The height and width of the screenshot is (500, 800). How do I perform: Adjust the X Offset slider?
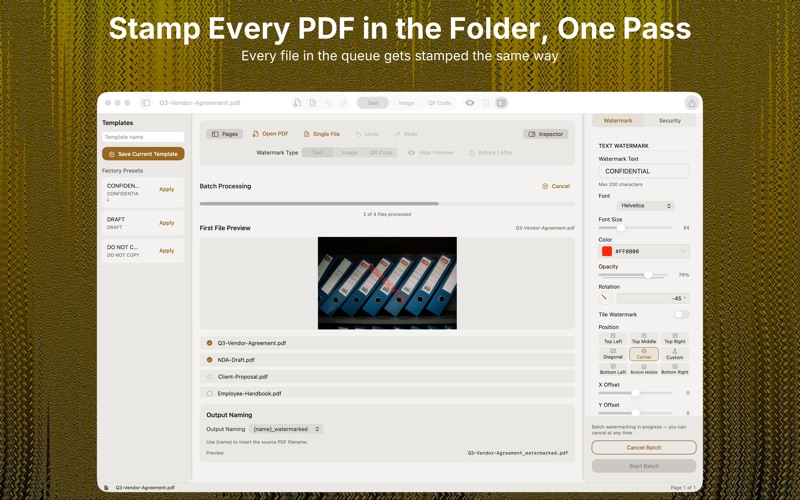pos(636,393)
